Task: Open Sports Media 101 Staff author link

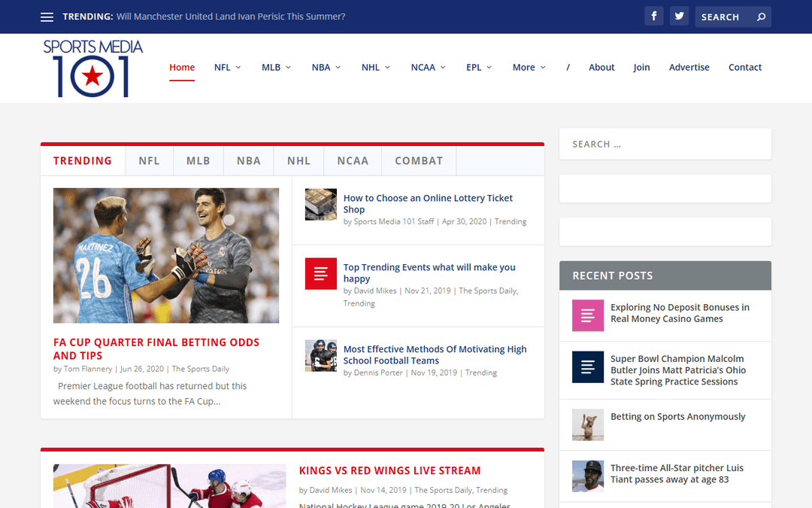Action: [x=393, y=221]
